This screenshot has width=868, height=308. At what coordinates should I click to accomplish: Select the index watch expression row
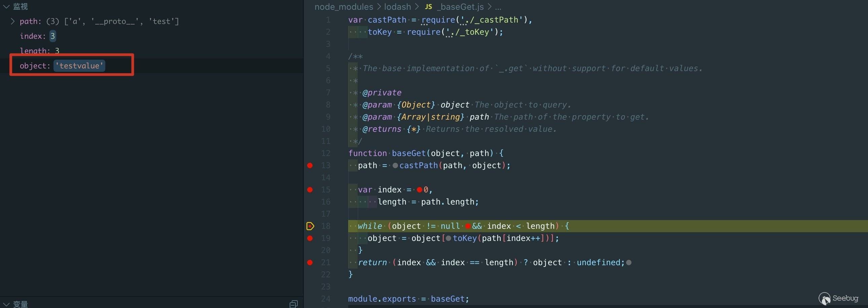[x=37, y=36]
